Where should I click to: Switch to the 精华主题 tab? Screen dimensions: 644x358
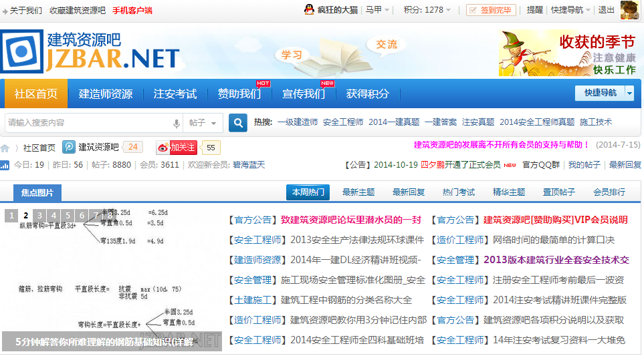[x=509, y=192]
